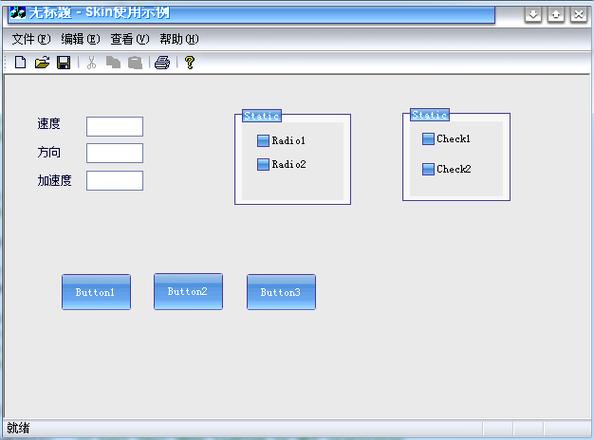Open the 编辑(E) menu
Image resolution: width=594 pixels, height=440 pixels.
80,39
